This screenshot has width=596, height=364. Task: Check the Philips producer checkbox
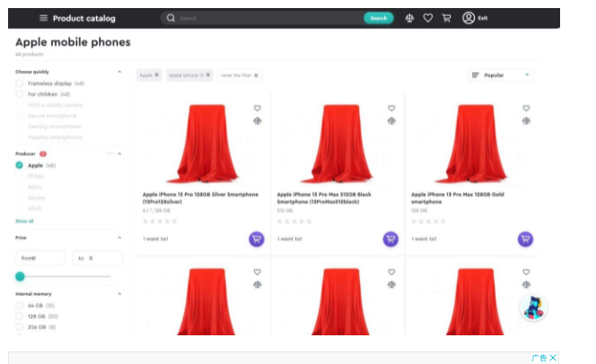pos(20,176)
